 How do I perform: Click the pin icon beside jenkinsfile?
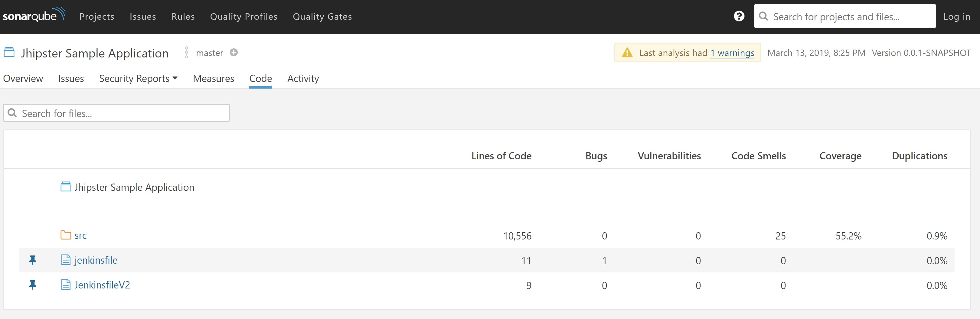point(33,260)
